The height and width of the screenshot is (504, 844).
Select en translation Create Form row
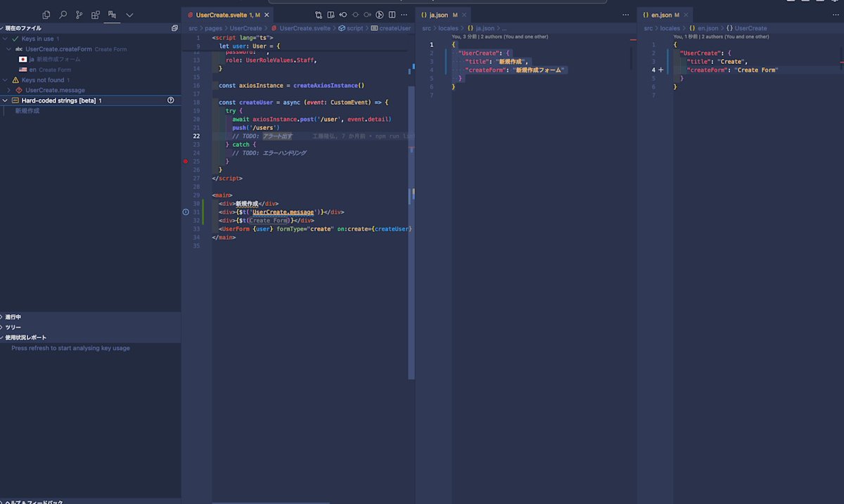point(90,70)
